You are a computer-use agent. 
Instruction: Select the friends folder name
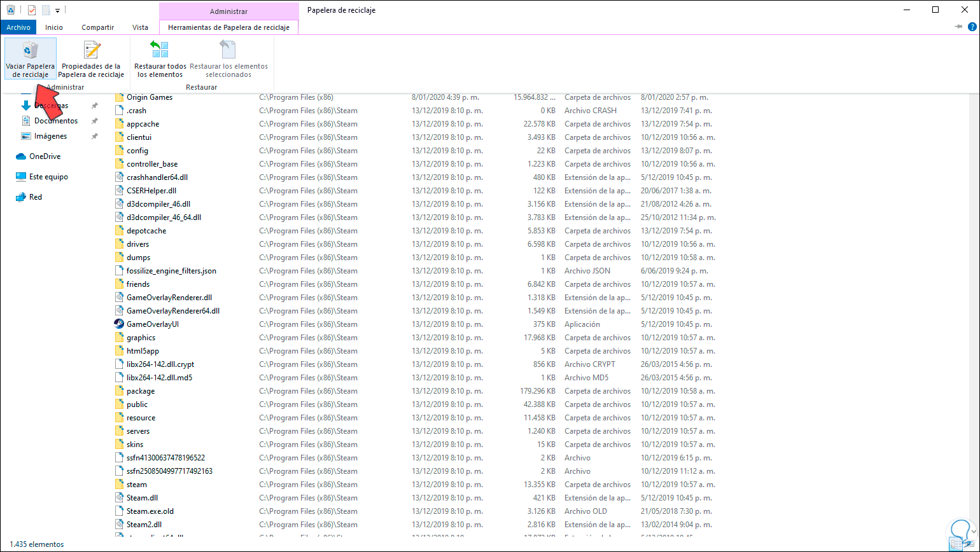(138, 284)
